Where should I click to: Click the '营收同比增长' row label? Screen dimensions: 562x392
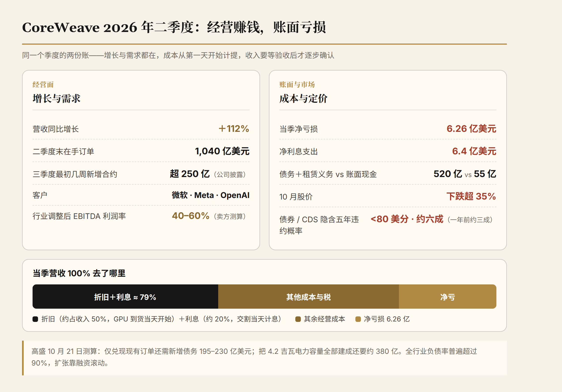[x=56, y=129]
